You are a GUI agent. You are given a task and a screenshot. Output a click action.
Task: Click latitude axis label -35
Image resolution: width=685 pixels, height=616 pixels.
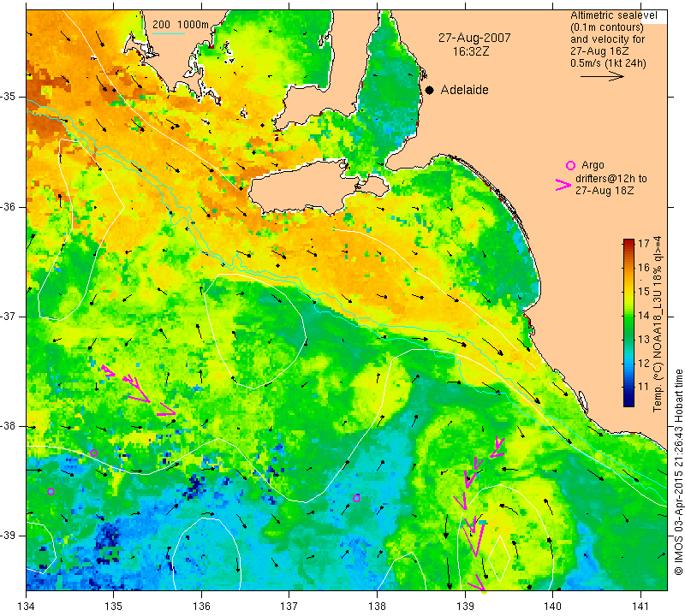[9, 97]
